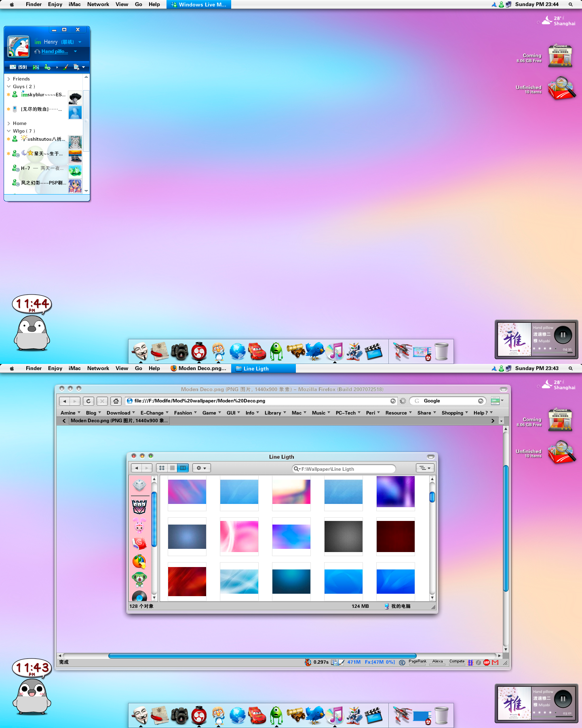Image resolution: width=582 pixels, height=728 pixels.
Task: Collapse the Guys ( 2 ) group
Action: point(8,87)
